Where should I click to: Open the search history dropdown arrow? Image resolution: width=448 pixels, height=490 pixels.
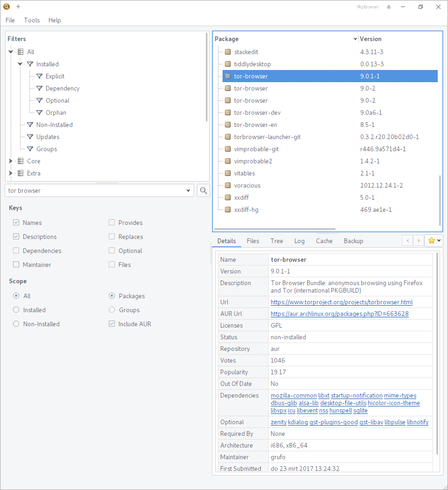click(x=188, y=190)
